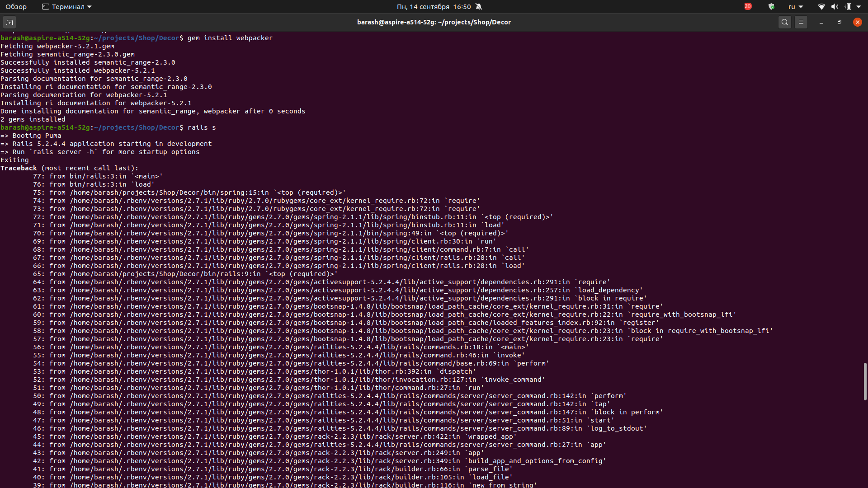Screen dimensions: 868x488
Task: Click traceback line 77 bin/rails
Action: pyautogui.click(x=98, y=176)
